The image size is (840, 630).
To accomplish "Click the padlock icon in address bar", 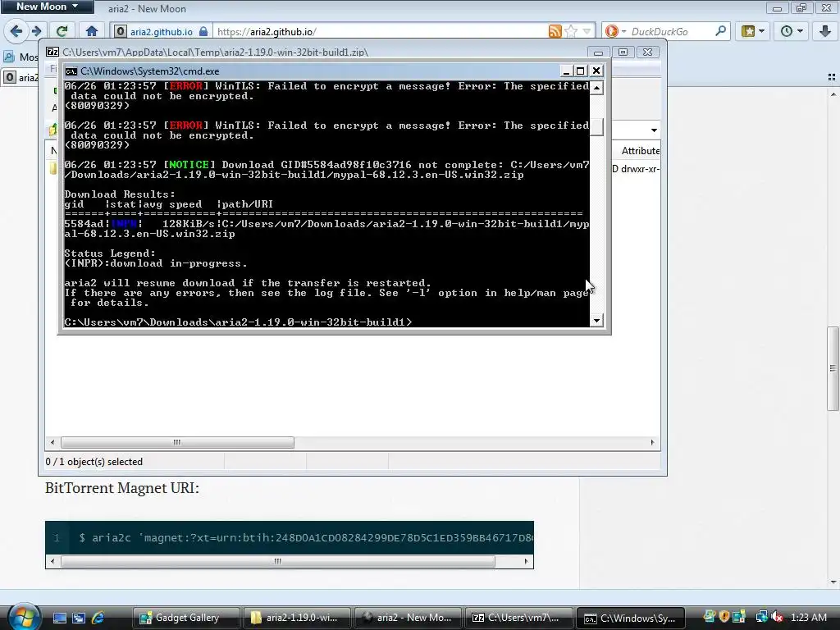I will (203, 32).
